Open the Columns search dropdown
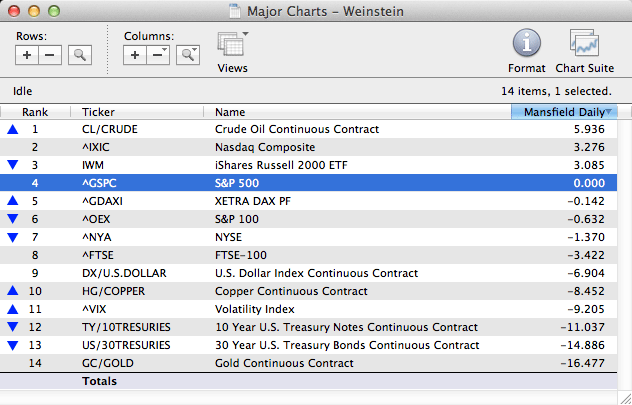This screenshot has height=405, width=632. [x=187, y=55]
